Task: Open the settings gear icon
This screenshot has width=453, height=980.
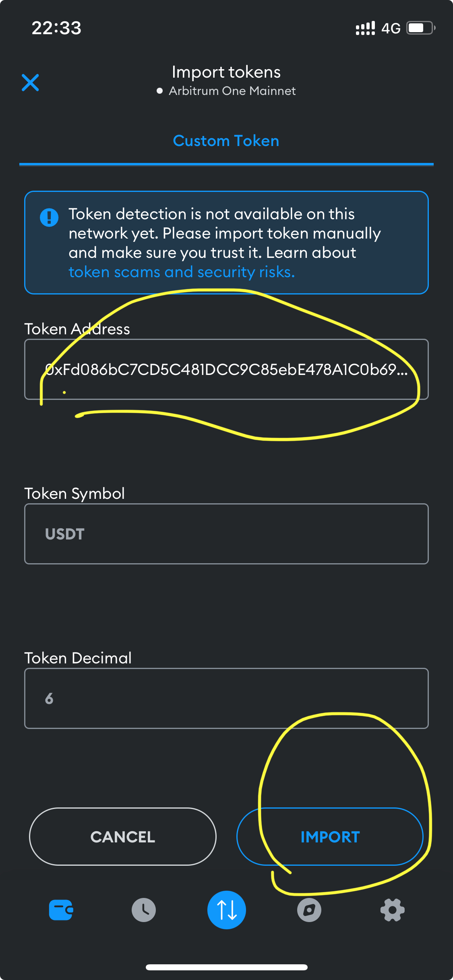Action: pyautogui.click(x=392, y=910)
